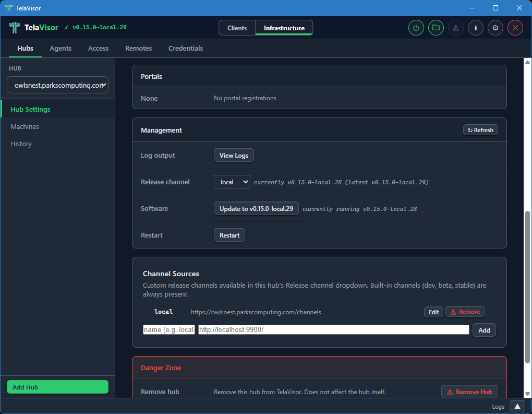Open Machines in sidebar
Viewport: 532px width, 414px height.
(58, 126)
